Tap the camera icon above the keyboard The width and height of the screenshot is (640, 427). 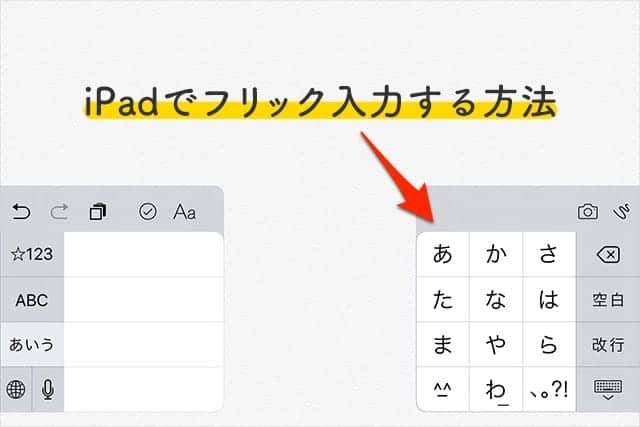(x=588, y=211)
